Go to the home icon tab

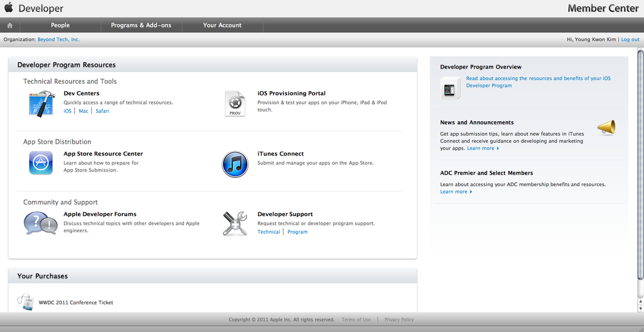click(x=10, y=25)
